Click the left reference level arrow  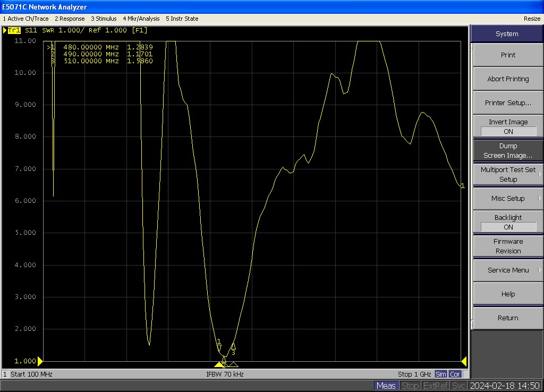point(40,361)
